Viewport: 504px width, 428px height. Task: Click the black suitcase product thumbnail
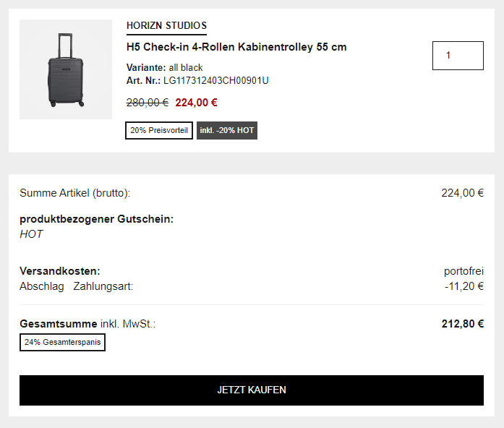tap(66, 69)
